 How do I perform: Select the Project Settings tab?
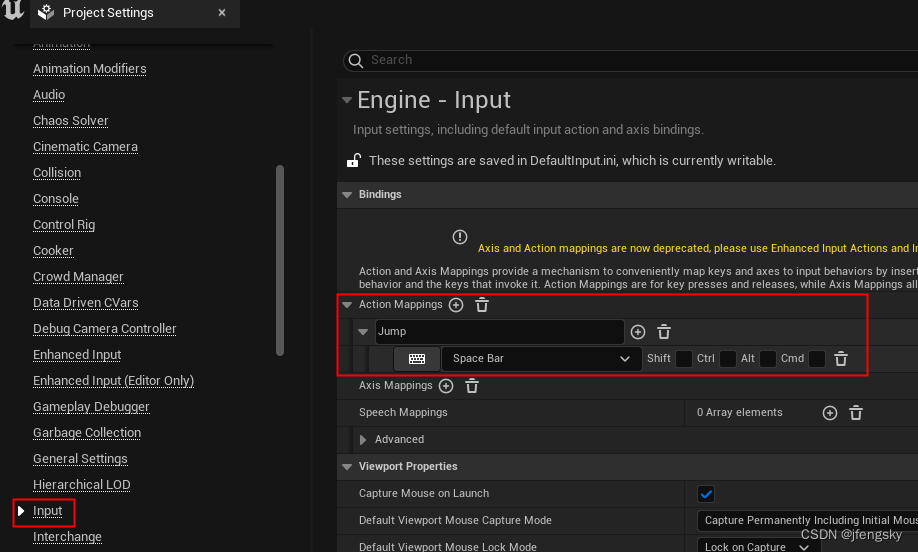135,13
